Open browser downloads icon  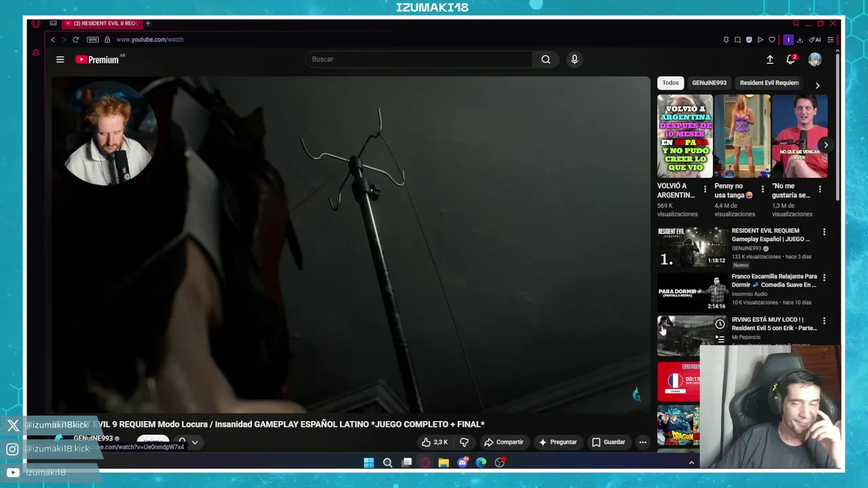pos(800,39)
